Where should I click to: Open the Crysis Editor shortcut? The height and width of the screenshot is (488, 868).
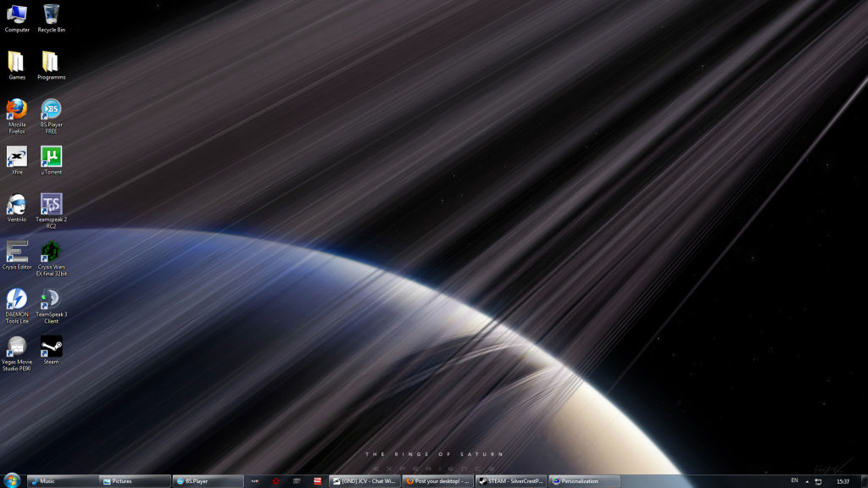coord(17,252)
